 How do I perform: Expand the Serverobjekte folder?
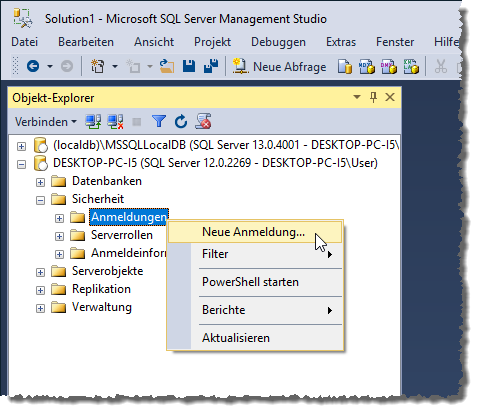40,272
